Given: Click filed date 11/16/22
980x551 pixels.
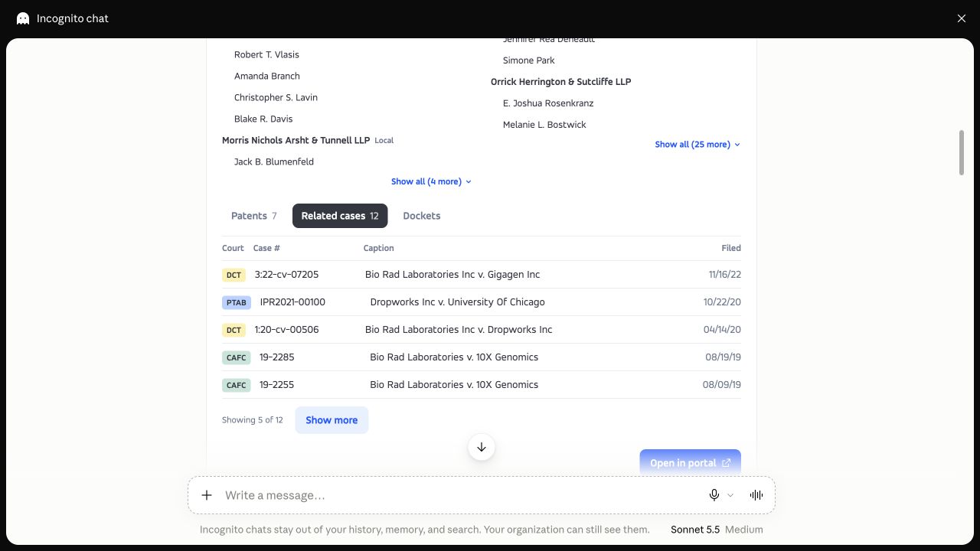Looking at the screenshot, I should [x=725, y=275].
